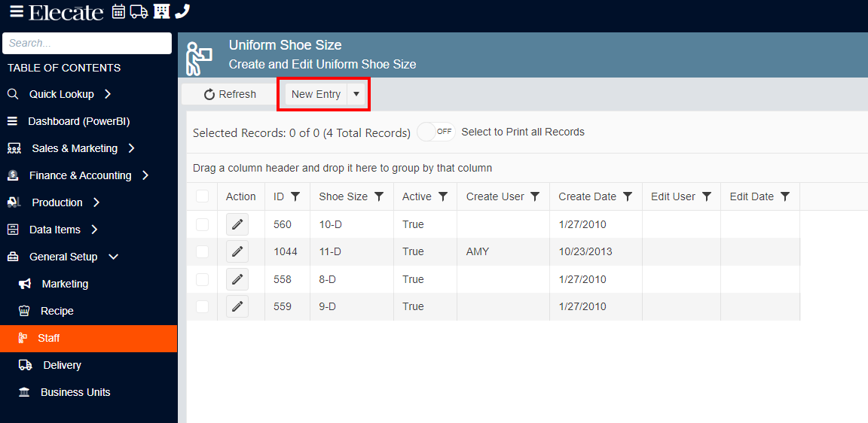Sort by the ID column header
The width and height of the screenshot is (868, 423).
[x=279, y=196]
